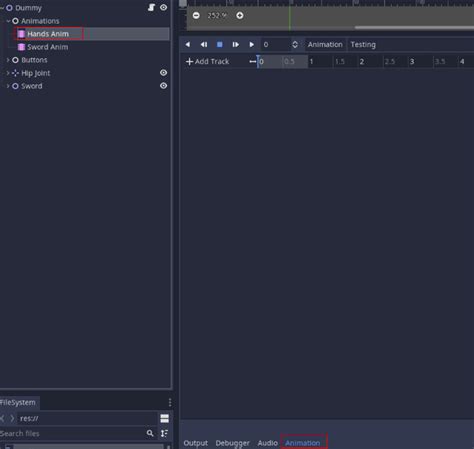The width and height of the screenshot is (474, 449).
Task: Open the Animation bottom panel tab
Action: click(x=303, y=443)
